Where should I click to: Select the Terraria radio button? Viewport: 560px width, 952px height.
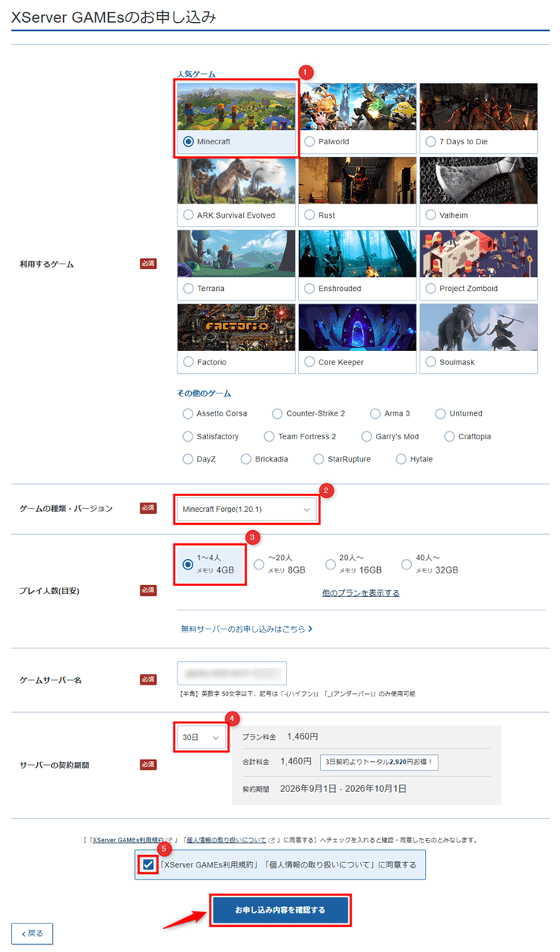point(188,289)
